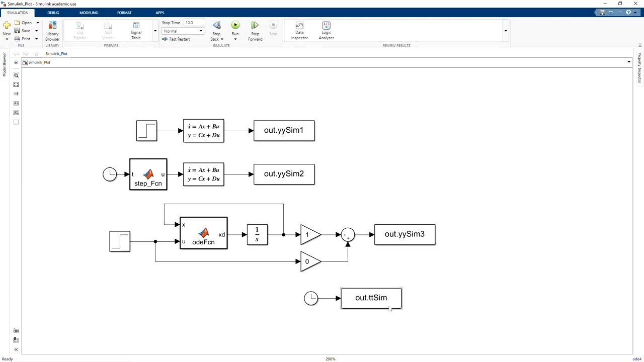Switch to the Modeling tab
The image size is (644, 362).
tap(89, 13)
